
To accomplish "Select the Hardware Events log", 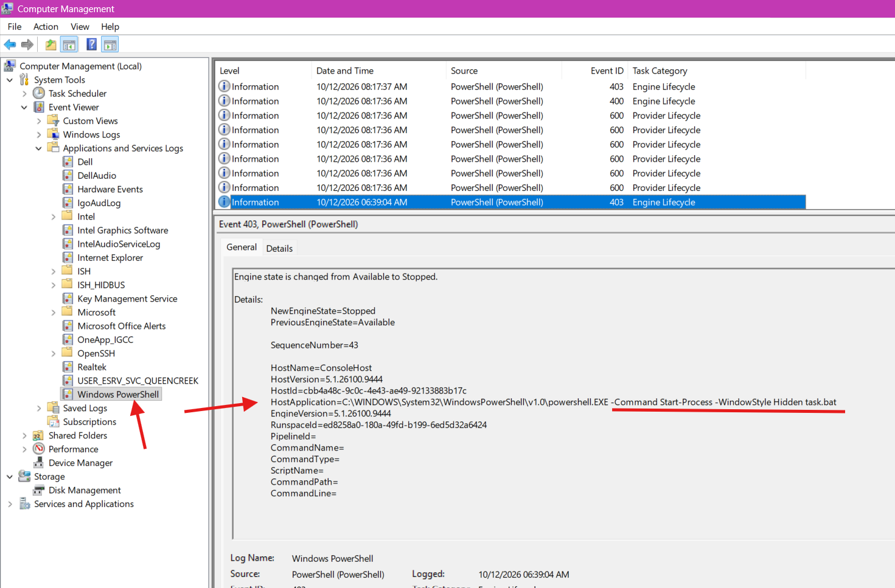I will (110, 189).
